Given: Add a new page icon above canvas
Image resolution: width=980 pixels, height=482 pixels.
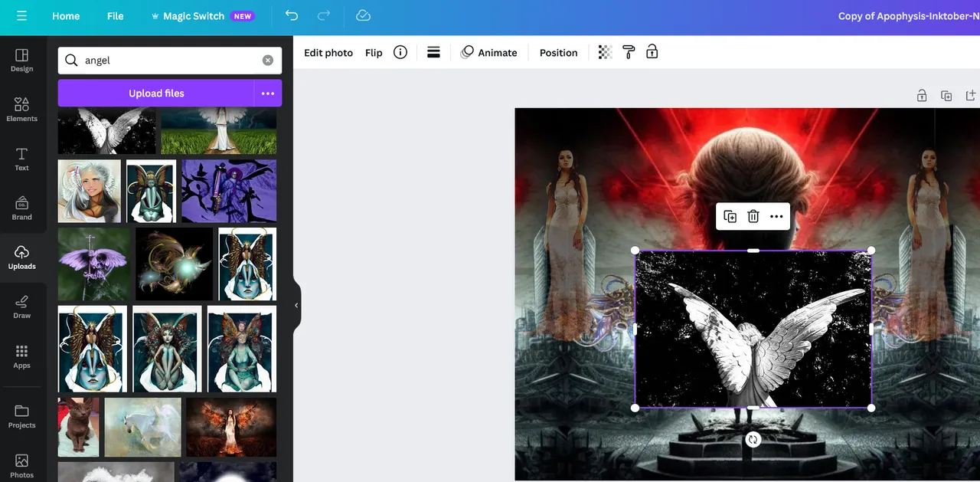Looking at the screenshot, I should [x=971, y=96].
